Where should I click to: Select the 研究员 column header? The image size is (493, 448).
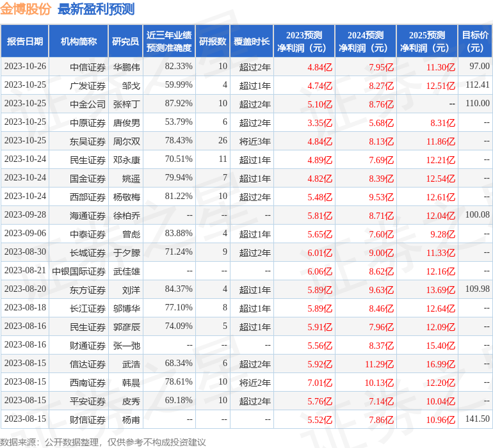pos(125,41)
